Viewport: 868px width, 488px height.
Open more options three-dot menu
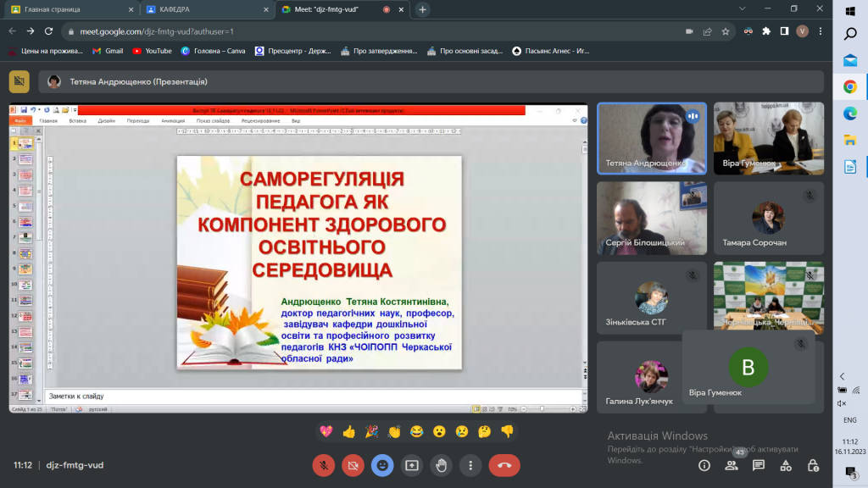pos(470,465)
